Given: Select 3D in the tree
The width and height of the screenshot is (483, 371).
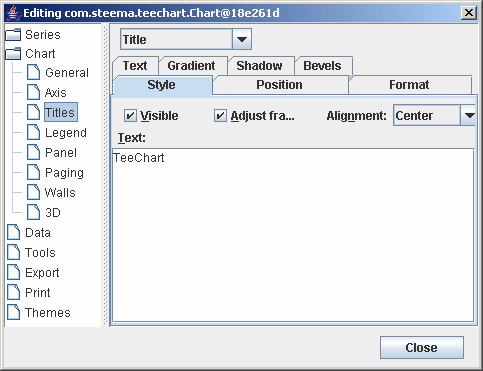Looking at the screenshot, I should point(53,213).
